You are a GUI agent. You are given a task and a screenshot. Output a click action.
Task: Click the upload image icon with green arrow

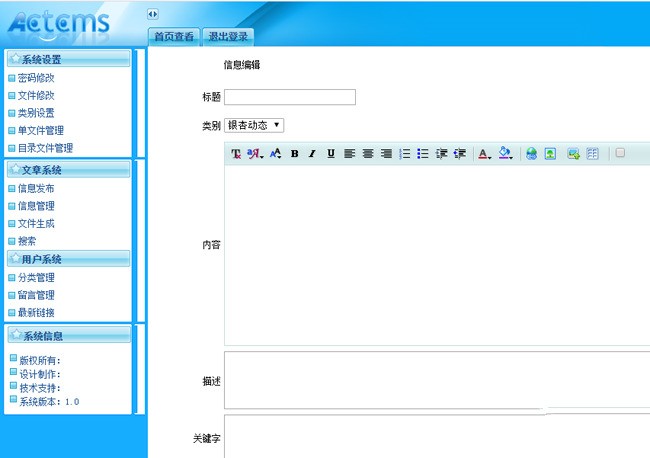573,154
